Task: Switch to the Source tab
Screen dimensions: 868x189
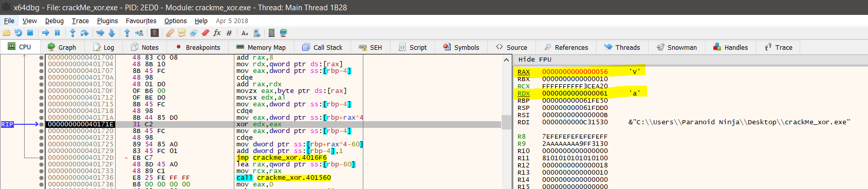Action: [512, 47]
